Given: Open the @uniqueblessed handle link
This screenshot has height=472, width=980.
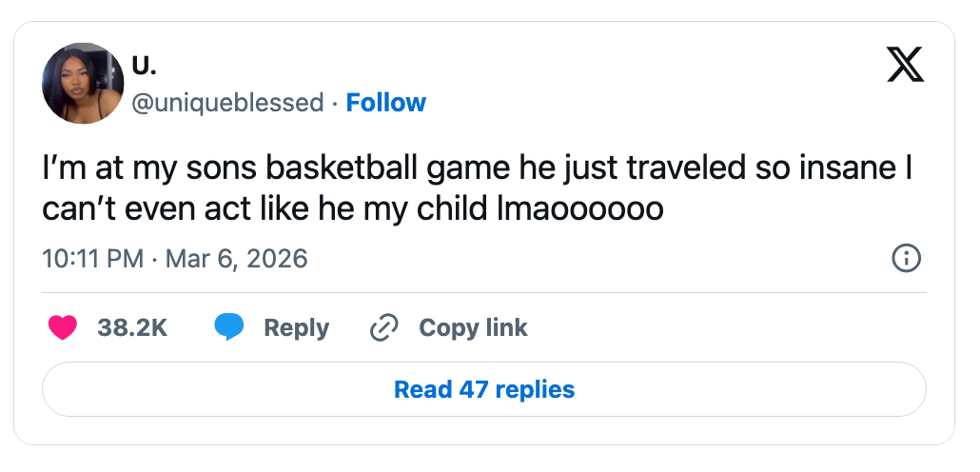Looking at the screenshot, I should 226,103.
